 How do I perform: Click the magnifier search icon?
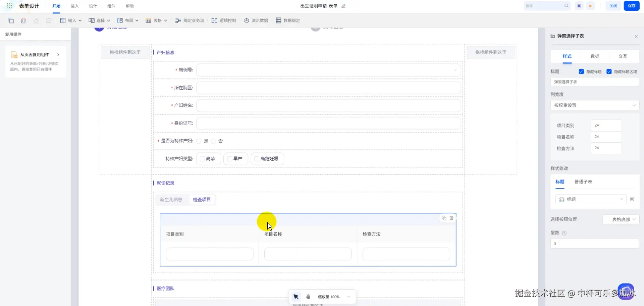pyautogui.click(x=567, y=6)
